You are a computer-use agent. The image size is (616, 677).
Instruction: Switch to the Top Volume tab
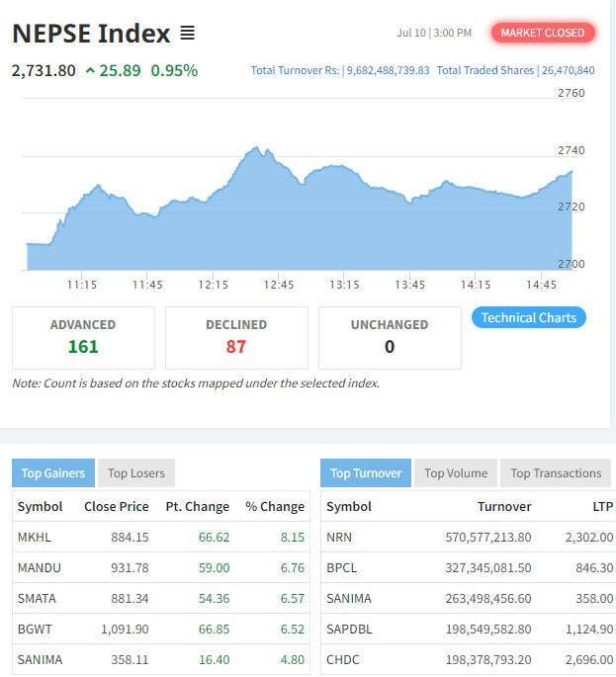[456, 472]
